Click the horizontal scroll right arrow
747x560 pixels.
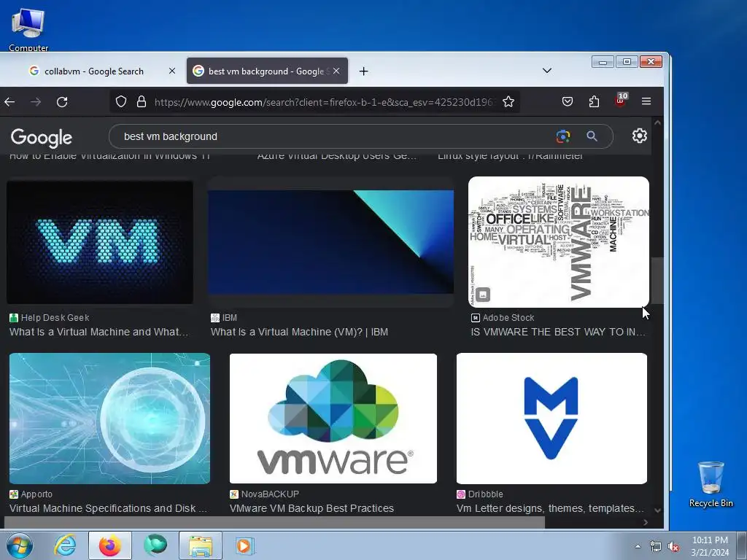click(x=646, y=522)
